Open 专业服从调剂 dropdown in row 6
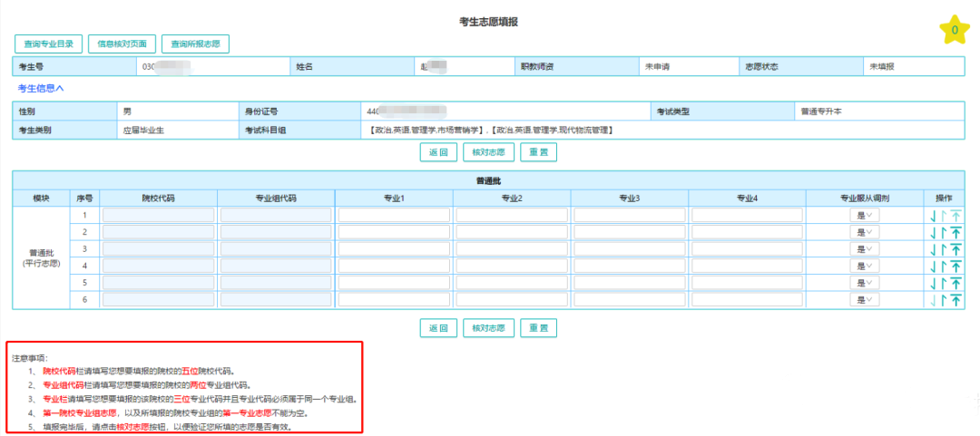Viewport: 980px width, 436px height. (863, 300)
